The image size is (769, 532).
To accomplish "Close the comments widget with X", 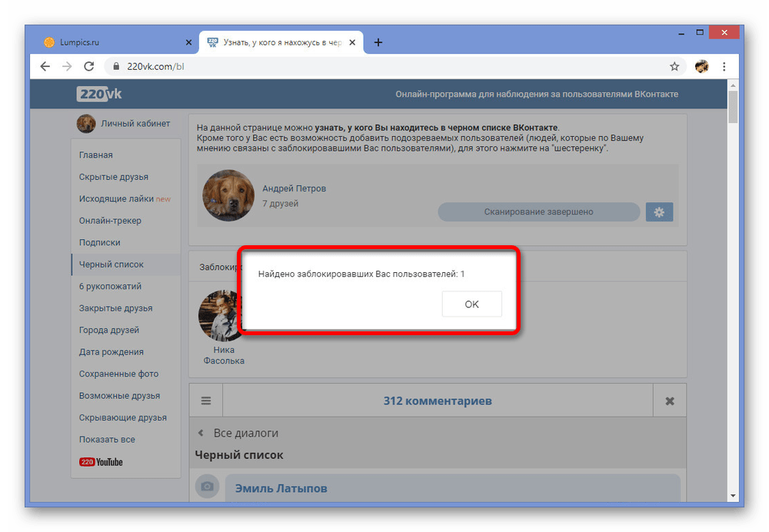I will 670,401.
